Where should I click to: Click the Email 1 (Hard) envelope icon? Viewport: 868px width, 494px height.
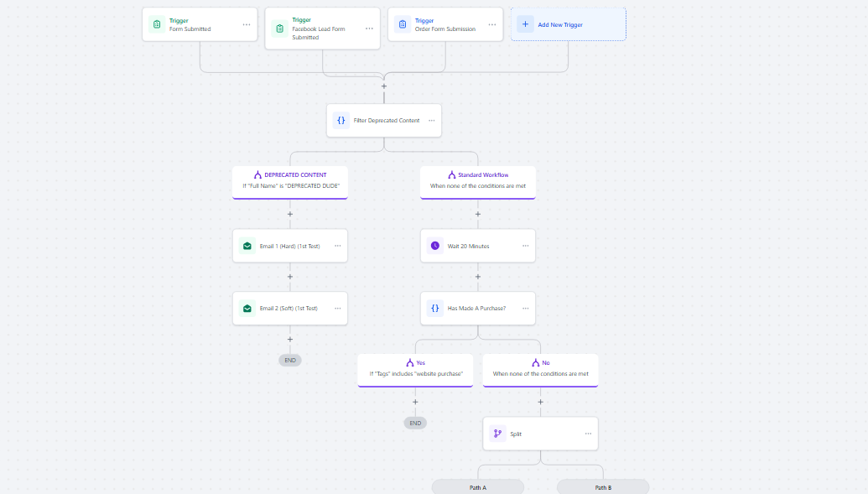tap(247, 246)
